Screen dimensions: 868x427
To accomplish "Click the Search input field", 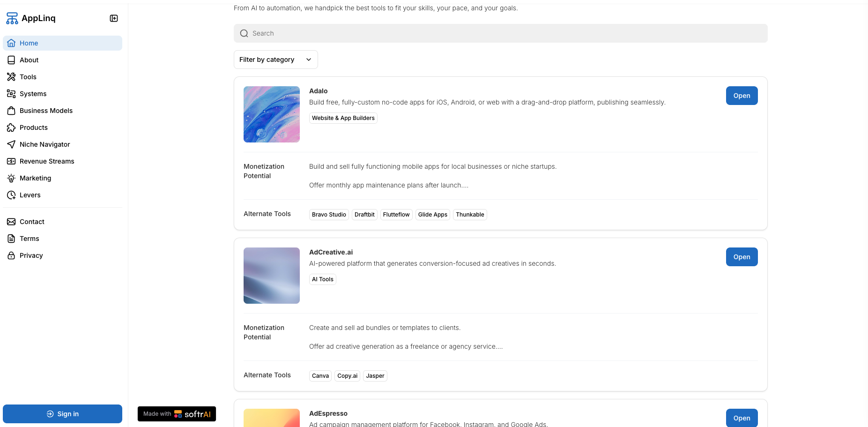I will (500, 33).
